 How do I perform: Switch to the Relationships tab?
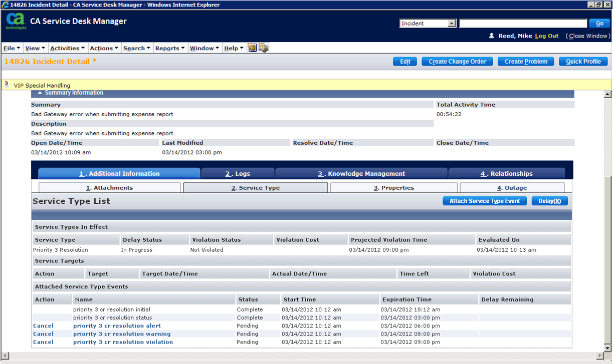(x=507, y=174)
